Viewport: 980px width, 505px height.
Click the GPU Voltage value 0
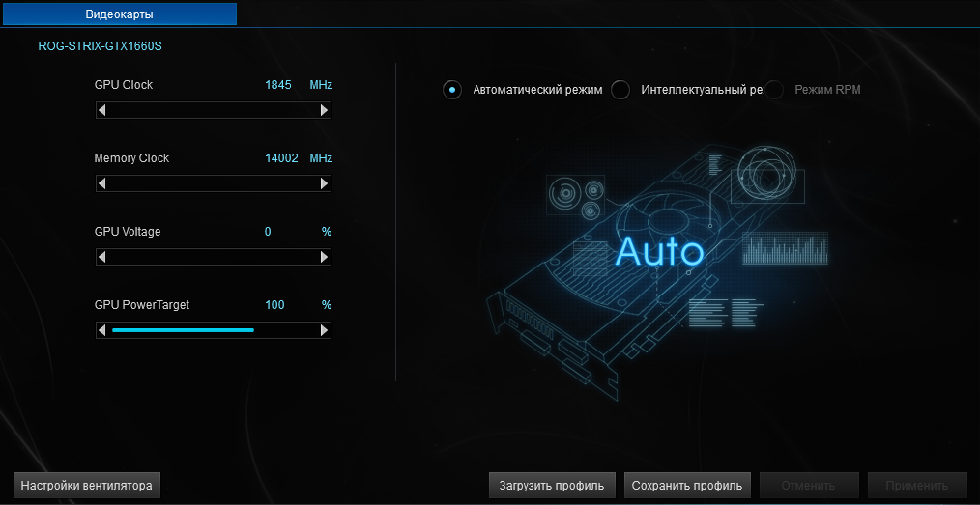(268, 232)
